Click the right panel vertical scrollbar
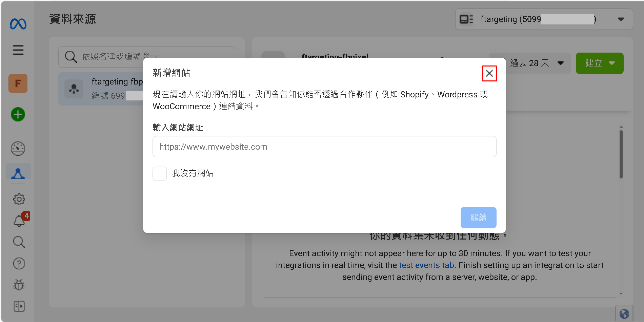Screen dimensions: 644x322 click(621, 154)
